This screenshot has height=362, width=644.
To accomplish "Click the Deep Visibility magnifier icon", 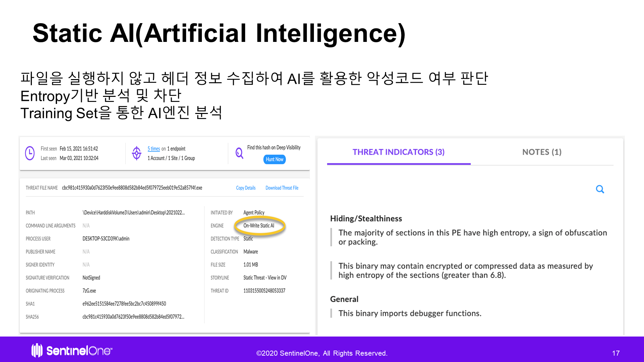I will [x=239, y=153].
